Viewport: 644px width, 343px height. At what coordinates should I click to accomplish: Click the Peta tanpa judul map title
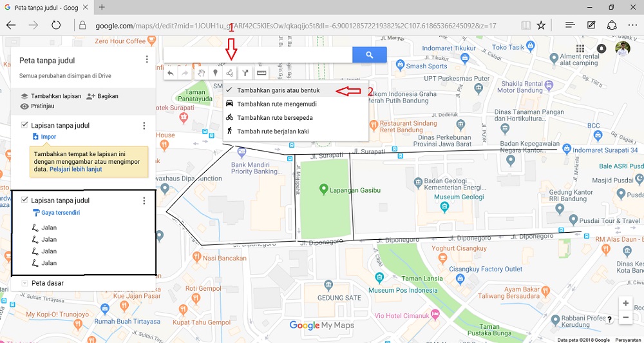point(47,61)
